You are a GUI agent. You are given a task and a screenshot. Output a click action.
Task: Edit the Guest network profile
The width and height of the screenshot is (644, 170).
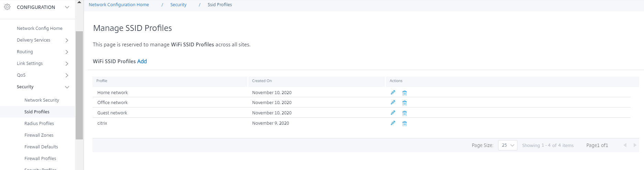(x=393, y=113)
